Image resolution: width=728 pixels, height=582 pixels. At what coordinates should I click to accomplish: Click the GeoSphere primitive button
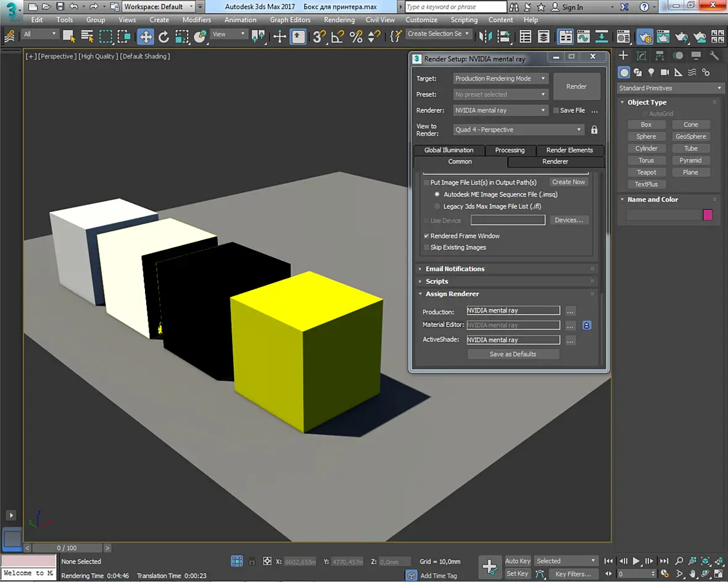(691, 136)
